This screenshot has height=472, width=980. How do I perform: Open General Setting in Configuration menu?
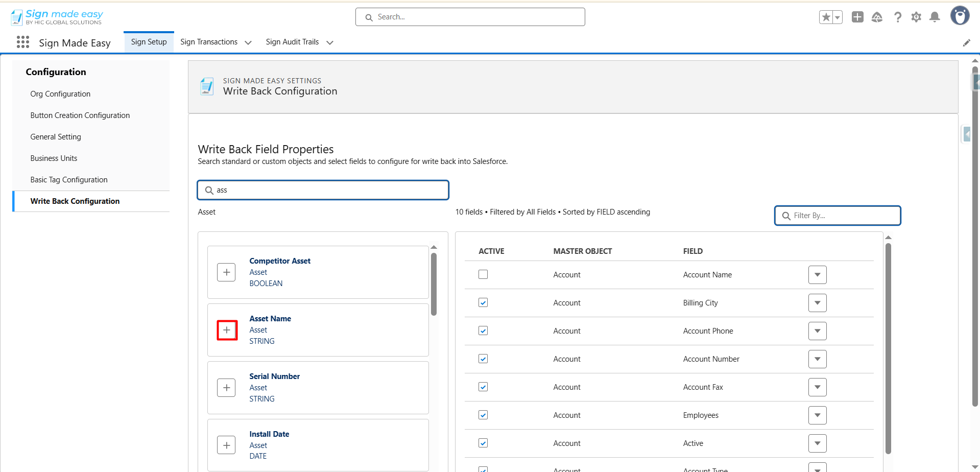pos(56,137)
